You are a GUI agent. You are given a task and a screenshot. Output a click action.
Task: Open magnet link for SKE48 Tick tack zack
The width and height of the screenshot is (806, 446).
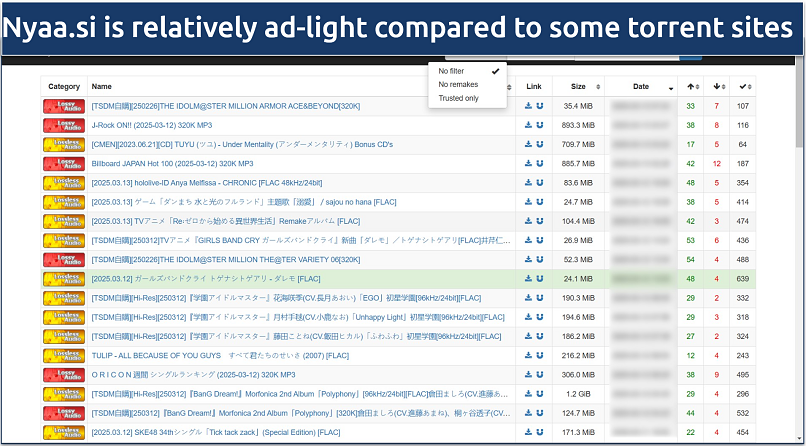[x=540, y=432]
